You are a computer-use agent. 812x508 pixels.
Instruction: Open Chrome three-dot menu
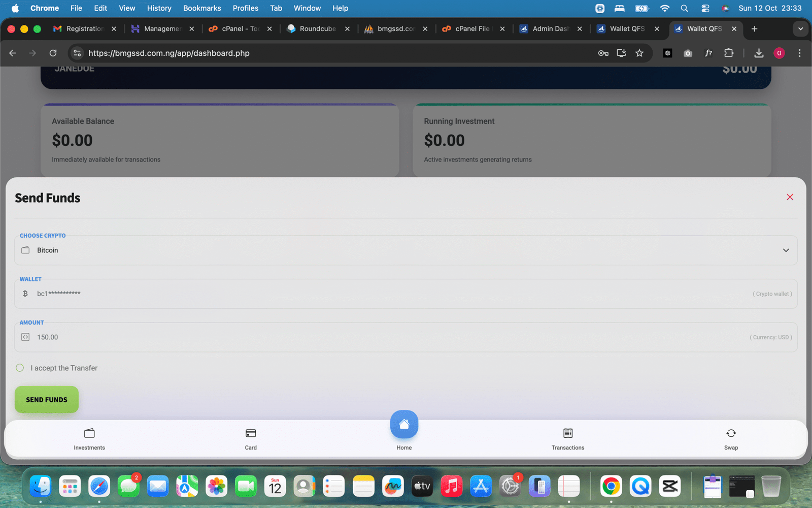[x=799, y=53]
